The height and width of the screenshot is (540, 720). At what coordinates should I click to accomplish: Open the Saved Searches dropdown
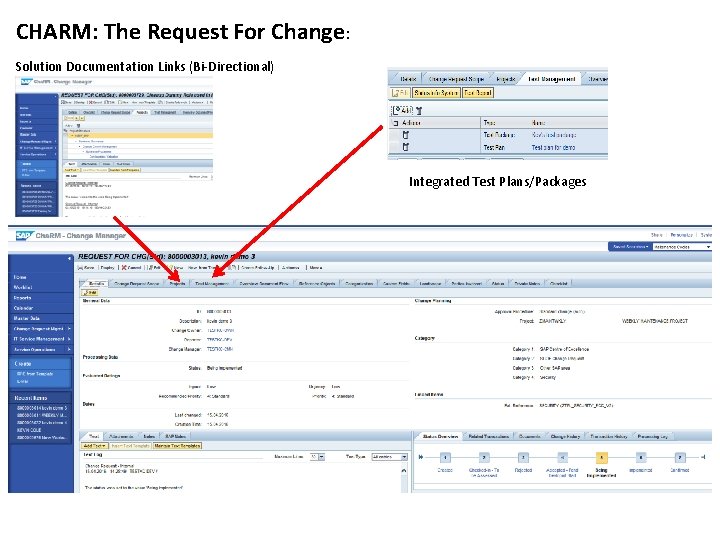click(630, 247)
